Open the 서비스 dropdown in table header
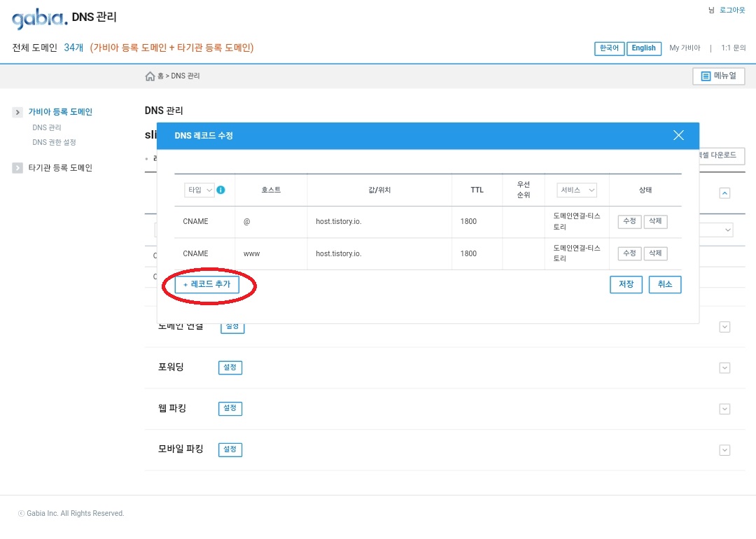Viewport: 756px width, 539px height. [577, 190]
